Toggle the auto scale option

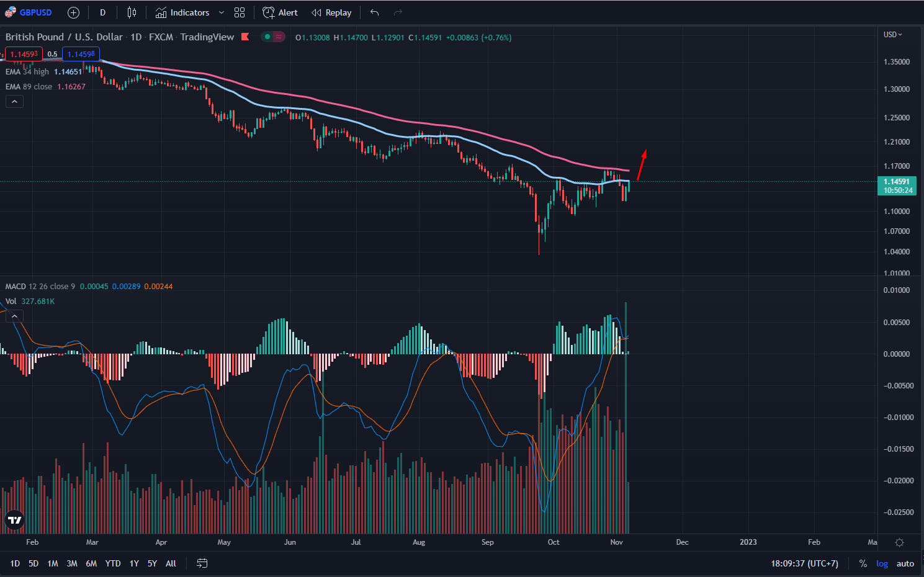click(905, 563)
